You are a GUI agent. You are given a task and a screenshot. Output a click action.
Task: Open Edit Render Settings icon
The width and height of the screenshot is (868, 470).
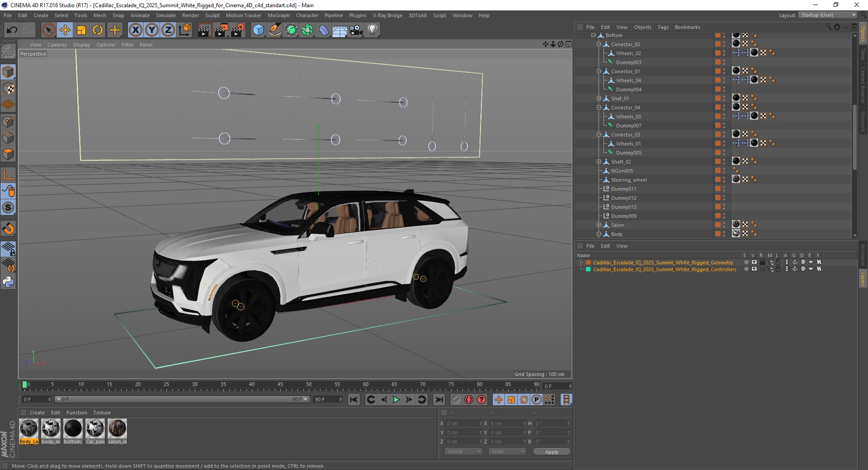238,30
